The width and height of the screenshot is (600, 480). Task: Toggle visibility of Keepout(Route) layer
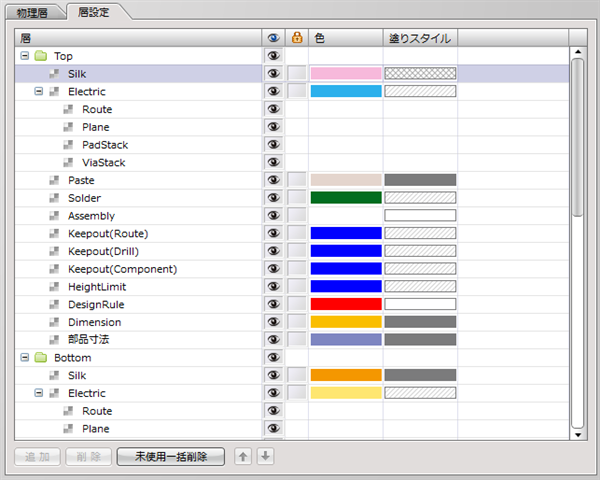pos(272,234)
